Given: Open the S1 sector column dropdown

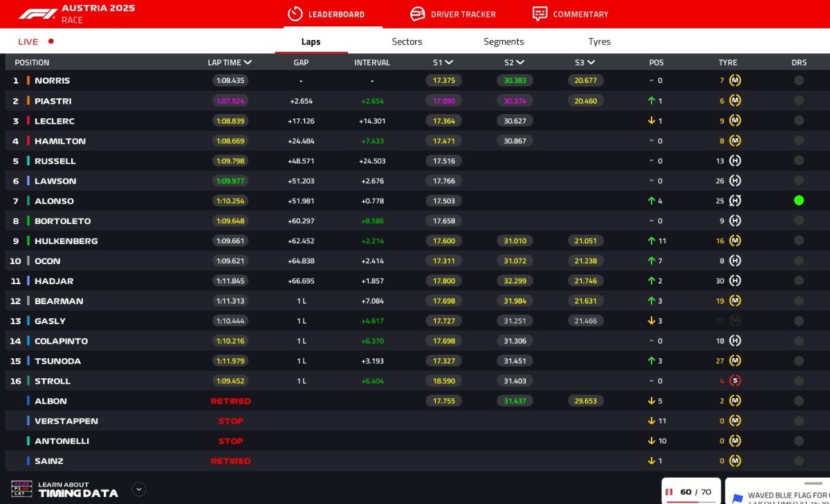Looking at the screenshot, I should [x=449, y=62].
